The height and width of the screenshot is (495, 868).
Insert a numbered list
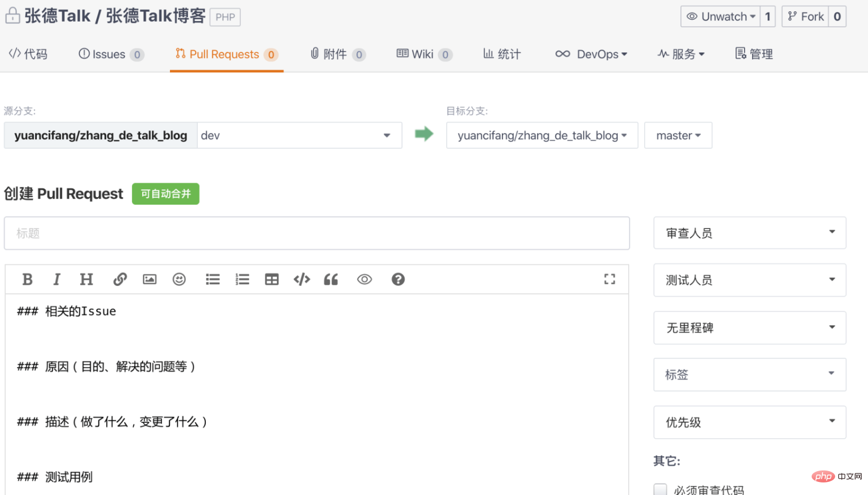pos(242,279)
